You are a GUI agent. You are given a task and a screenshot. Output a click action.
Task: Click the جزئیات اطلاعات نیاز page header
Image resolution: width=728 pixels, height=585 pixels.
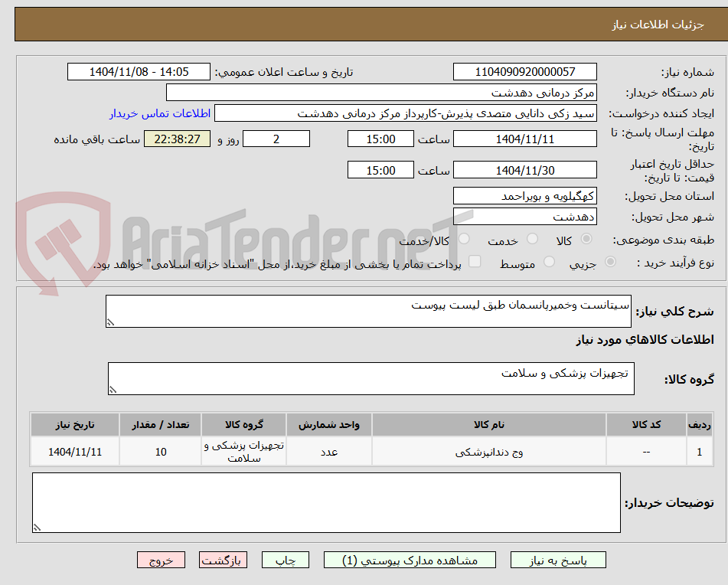point(658,25)
